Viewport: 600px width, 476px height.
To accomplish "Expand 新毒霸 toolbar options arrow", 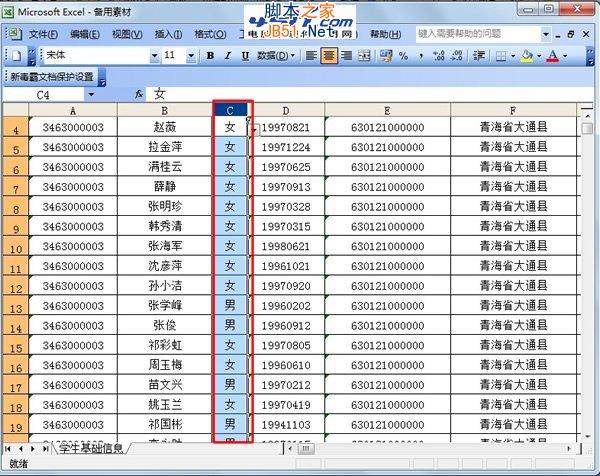I will point(102,77).
